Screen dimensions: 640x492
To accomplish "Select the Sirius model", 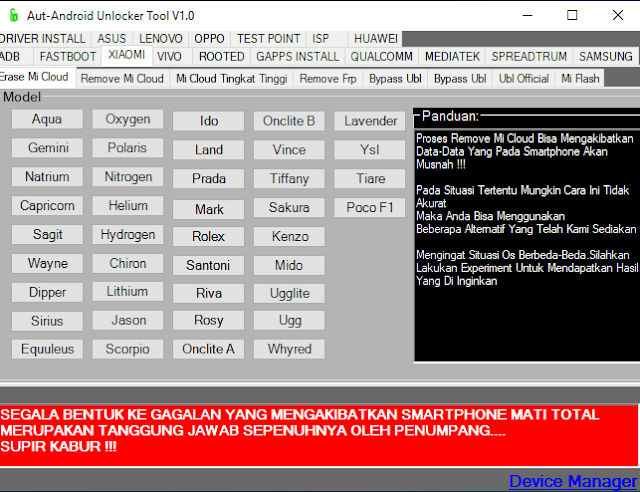I will (47, 321).
